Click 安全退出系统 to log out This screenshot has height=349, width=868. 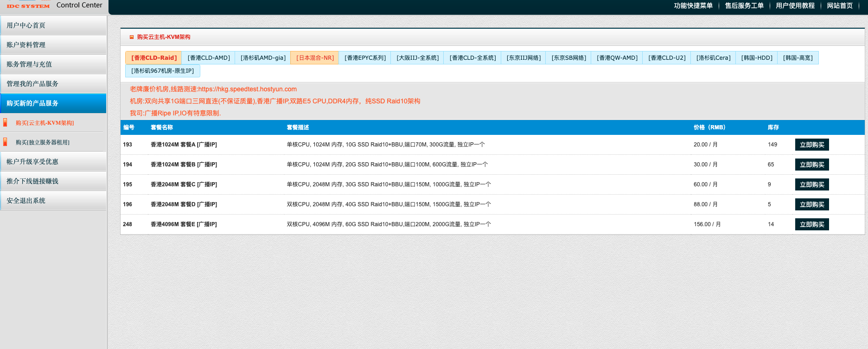pyautogui.click(x=53, y=201)
